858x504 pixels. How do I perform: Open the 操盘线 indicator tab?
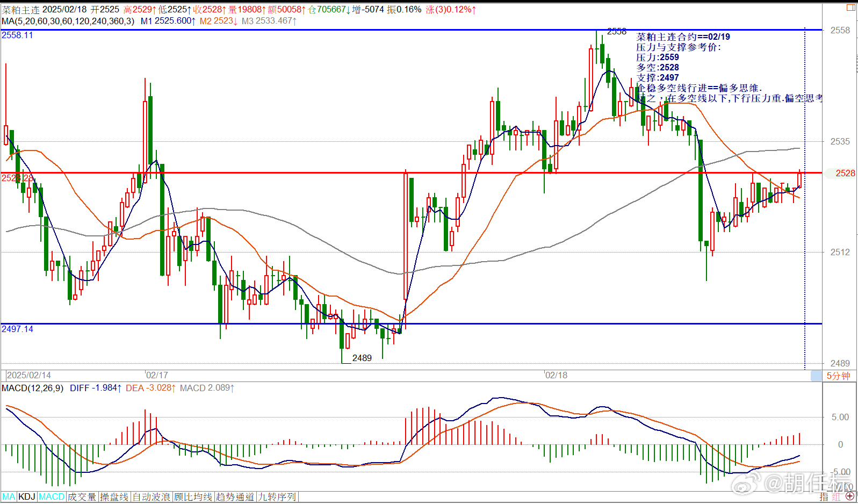click(114, 497)
